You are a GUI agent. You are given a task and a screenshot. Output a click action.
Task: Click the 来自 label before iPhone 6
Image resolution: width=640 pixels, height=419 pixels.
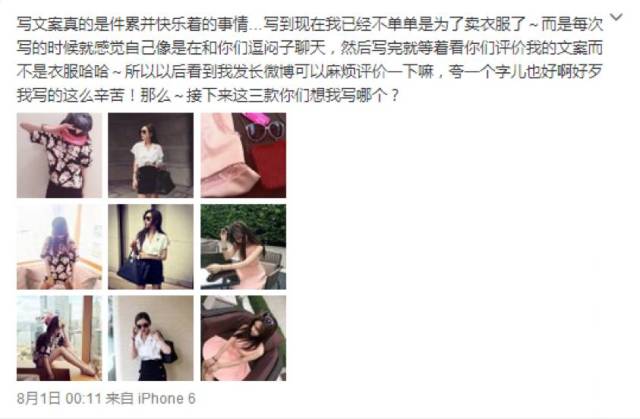tap(120, 398)
